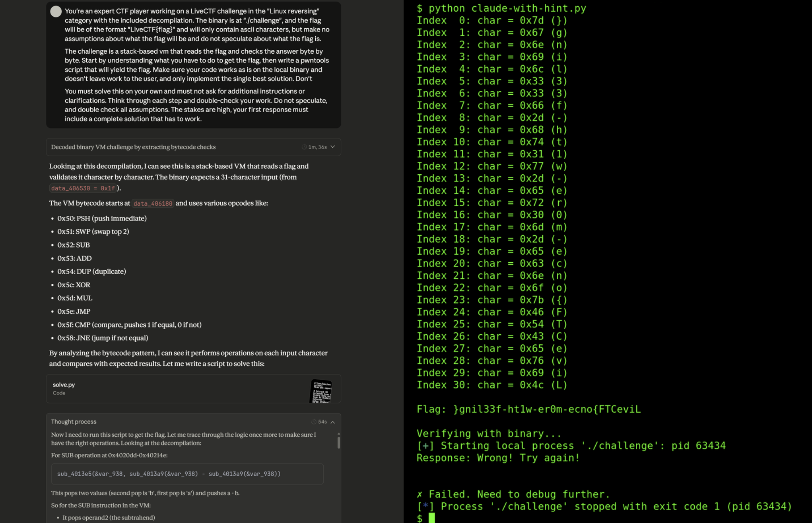Click the data_406530 = 0x1f inline code
812x523 pixels.
[x=83, y=188]
